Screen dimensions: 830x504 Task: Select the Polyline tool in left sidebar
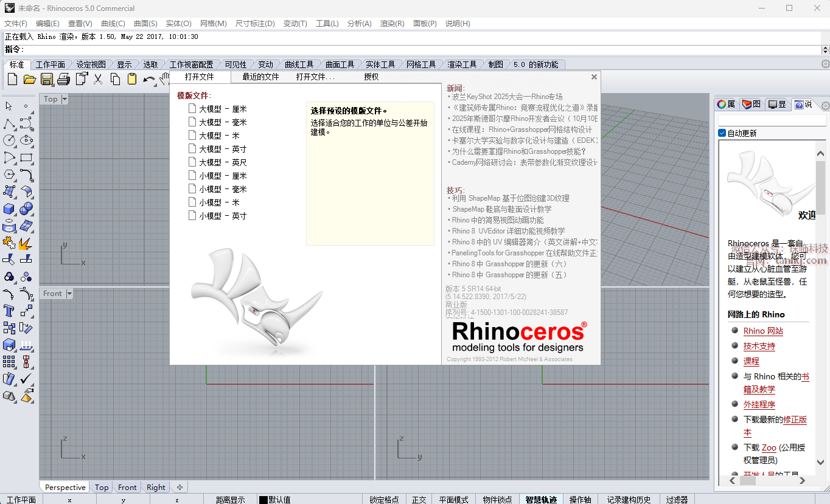[9, 124]
